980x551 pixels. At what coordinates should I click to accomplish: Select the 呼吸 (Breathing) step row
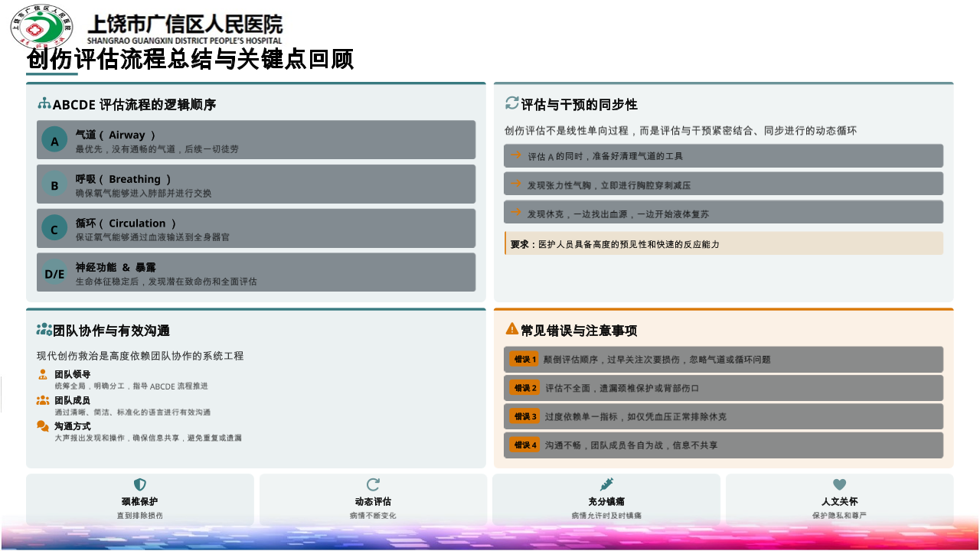[256, 184]
